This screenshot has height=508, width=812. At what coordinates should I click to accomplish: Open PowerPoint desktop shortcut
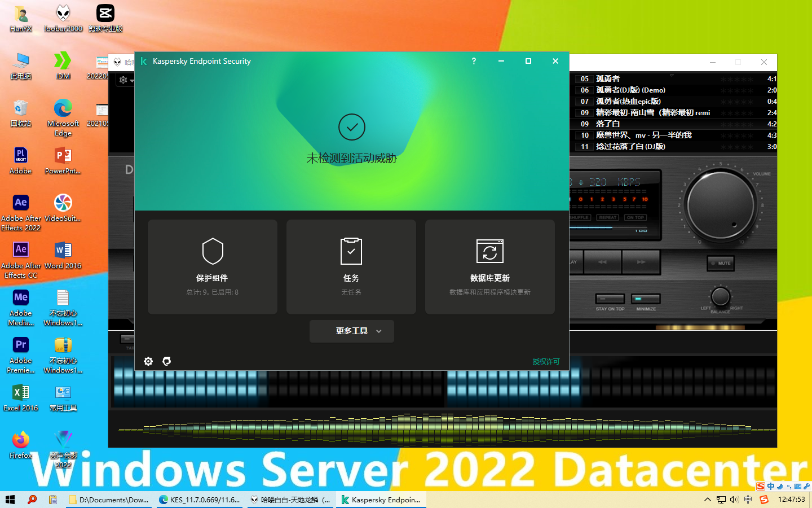click(63, 160)
